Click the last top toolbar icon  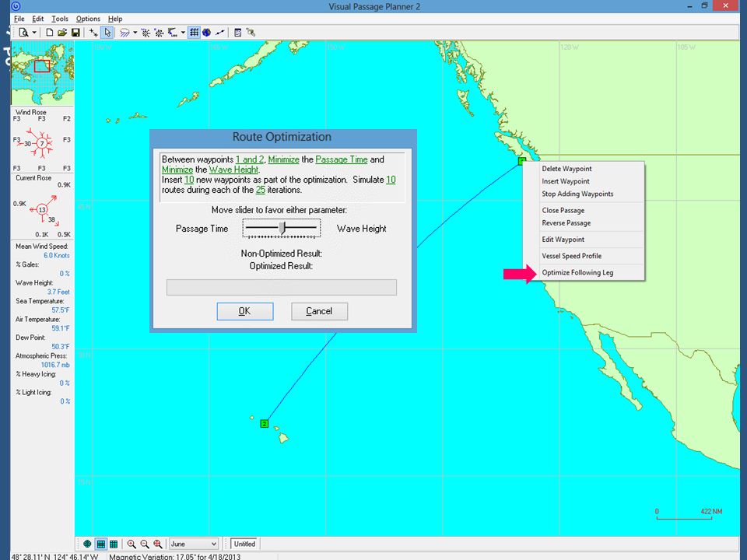point(251,33)
